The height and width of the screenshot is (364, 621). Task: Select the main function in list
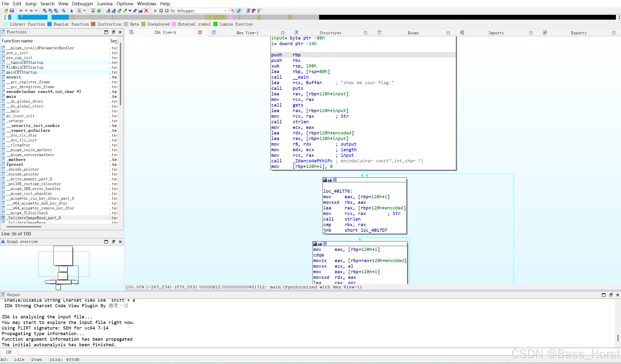point(11,96)
